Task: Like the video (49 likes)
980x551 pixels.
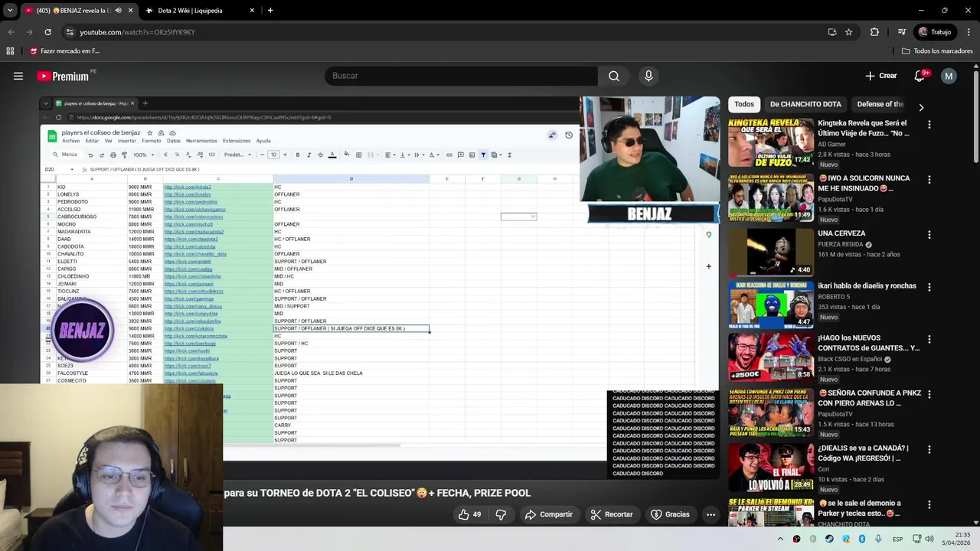Action: point(470,514)
